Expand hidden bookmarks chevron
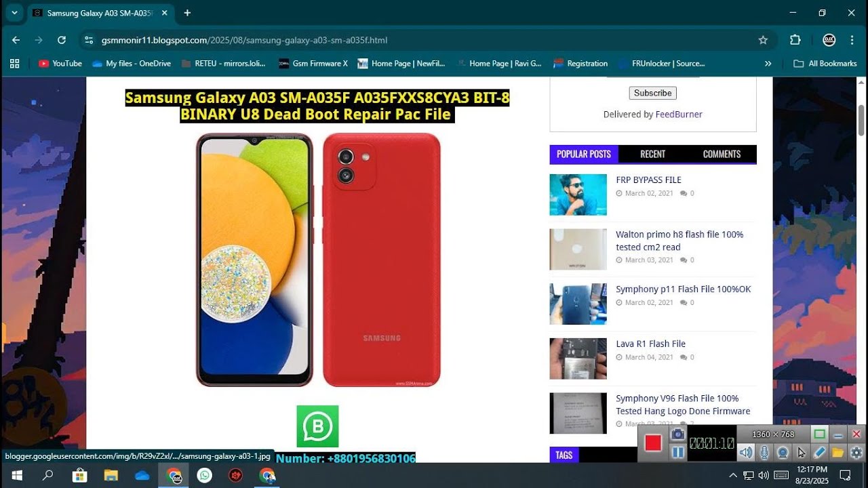 [768, 63]
